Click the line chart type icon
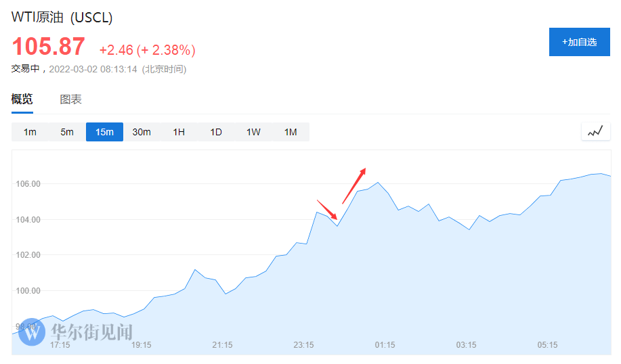Image resolution: width=621 pixels, height=364 pixels. pyautogui.click(x=595, y=132)
